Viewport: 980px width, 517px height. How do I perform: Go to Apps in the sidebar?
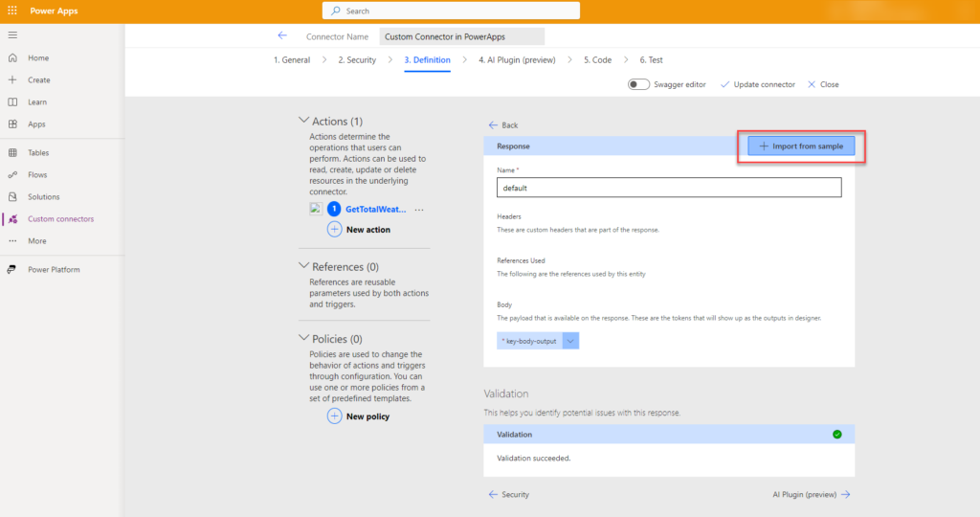click(x=36, y=124)
